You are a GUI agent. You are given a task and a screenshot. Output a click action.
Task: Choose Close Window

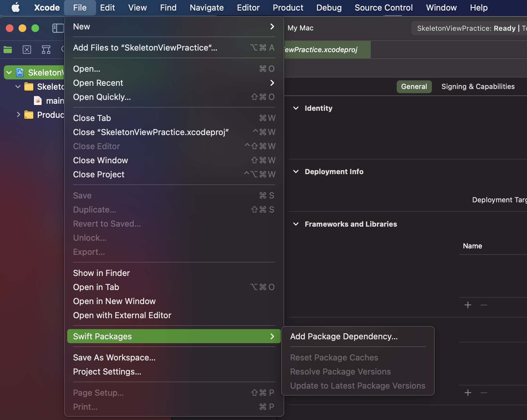click(174, 160)
